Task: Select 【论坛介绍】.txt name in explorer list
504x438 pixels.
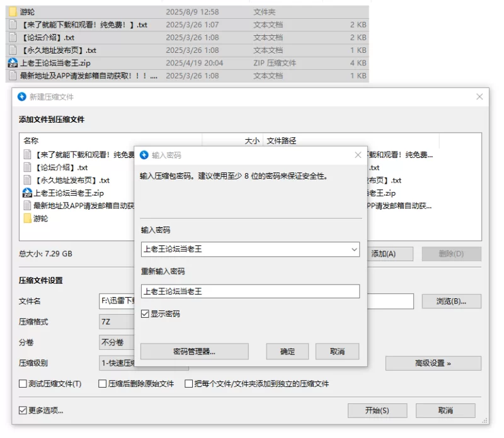Action: tap(47, 37)
